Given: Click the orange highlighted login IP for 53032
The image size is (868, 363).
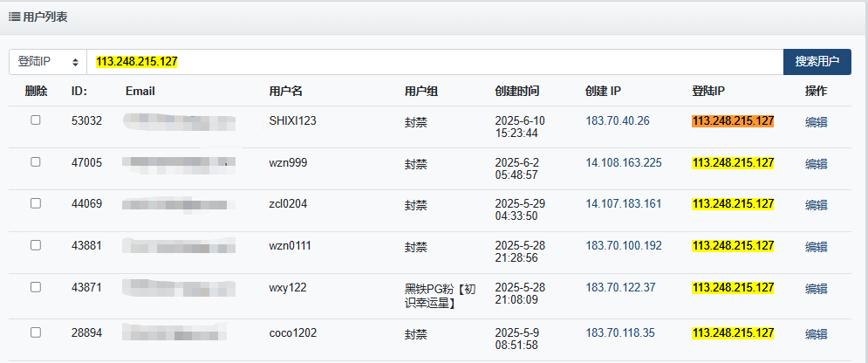Looking at the screenshot, I should click(x=733, y=121).
